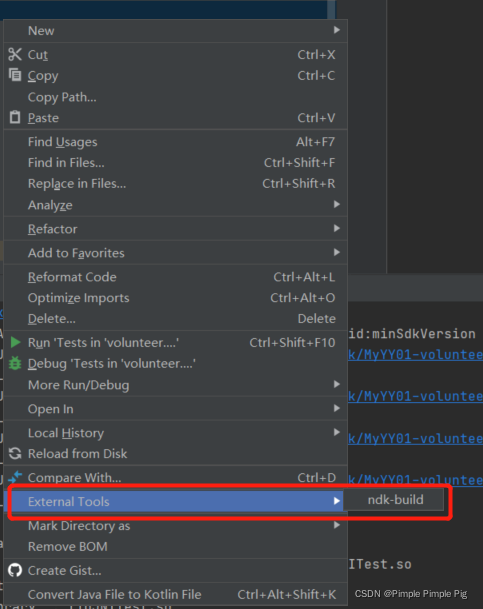Click the ndk-build submenu item
The width and height of the screenshot is (483, 609).
coord(395,500)
